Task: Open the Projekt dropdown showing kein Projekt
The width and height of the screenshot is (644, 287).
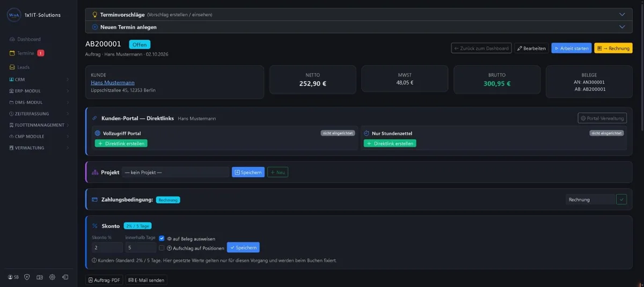Action: pyautogui.click(x=175, y=172)
